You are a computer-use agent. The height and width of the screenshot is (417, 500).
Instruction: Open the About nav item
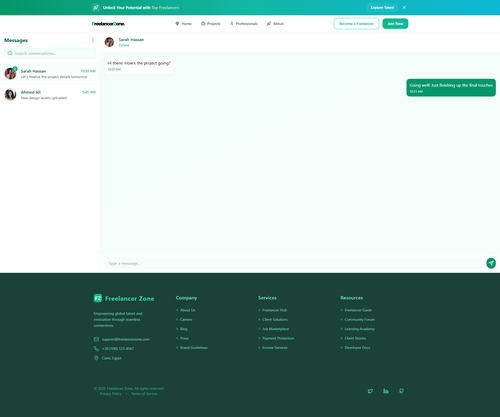coord(275,24)
